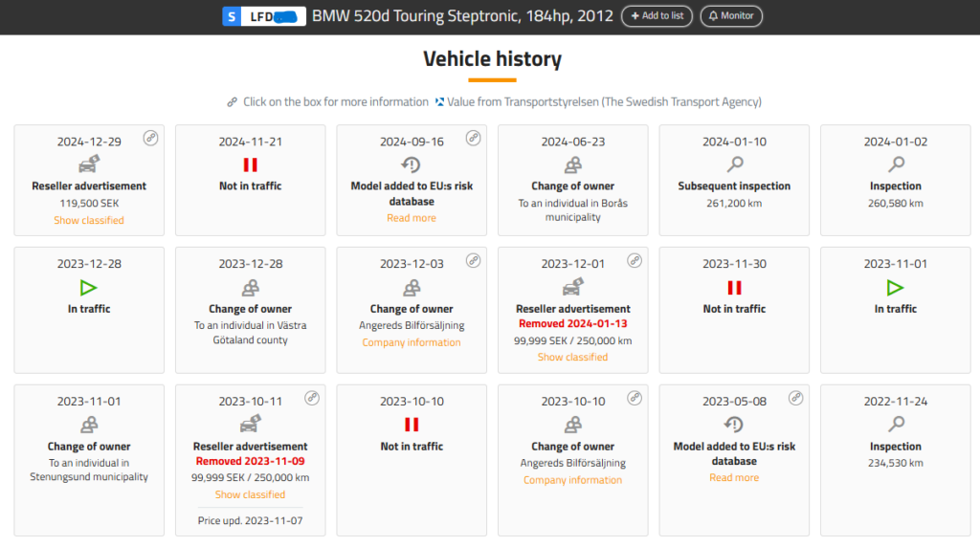The height and width of the screenshot is (547, 980).
Task: Click red pause icon on 2023-11-30 card
Action: (734, 287)
